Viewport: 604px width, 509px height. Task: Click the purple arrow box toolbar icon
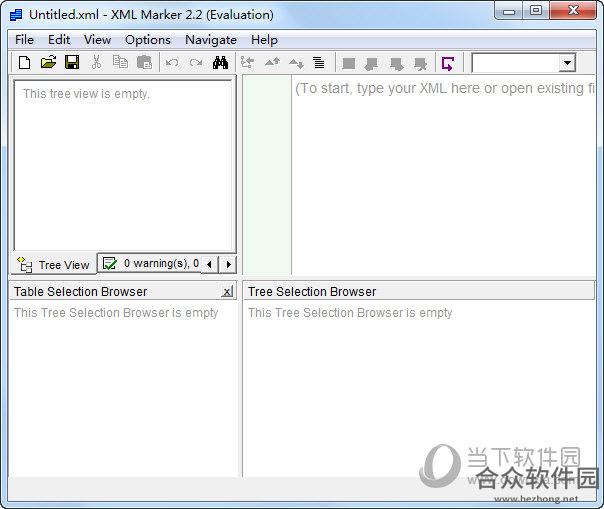[x=448, y=64]
